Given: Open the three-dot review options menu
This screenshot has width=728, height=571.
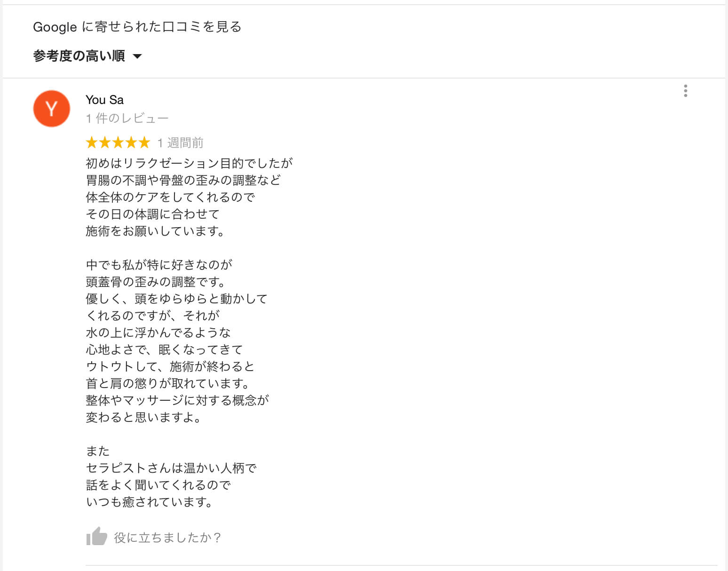Looking at the screenshot, I should (x=685, y=92).
